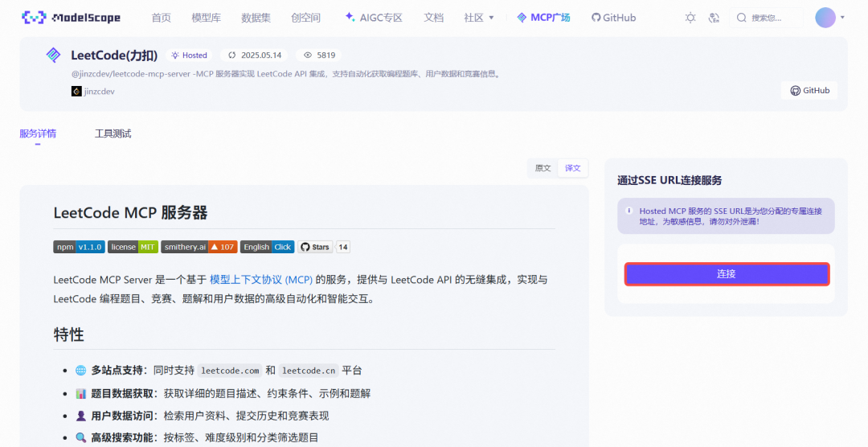
Task: Focus the 搜索您 search field
Action: (x=766, y=18)
